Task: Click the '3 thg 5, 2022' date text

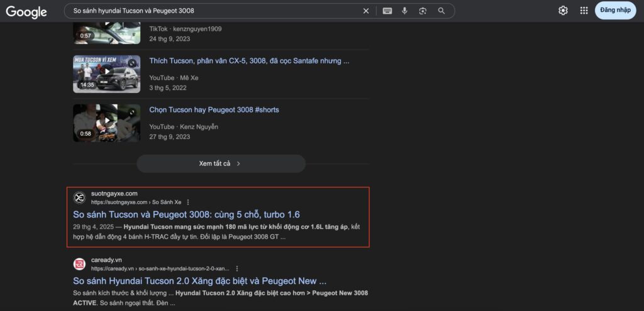Action: [168, 88]
